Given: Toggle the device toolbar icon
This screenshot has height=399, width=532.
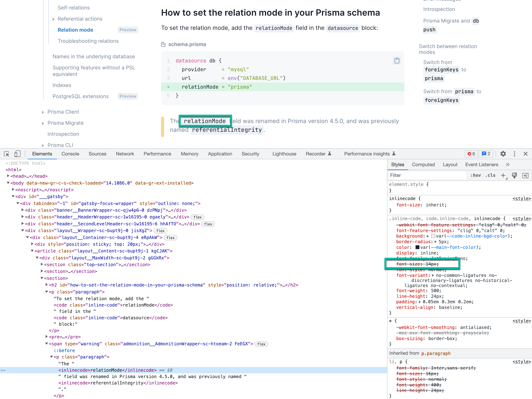Looking at the screenshot, I should (x=17, y=154).
